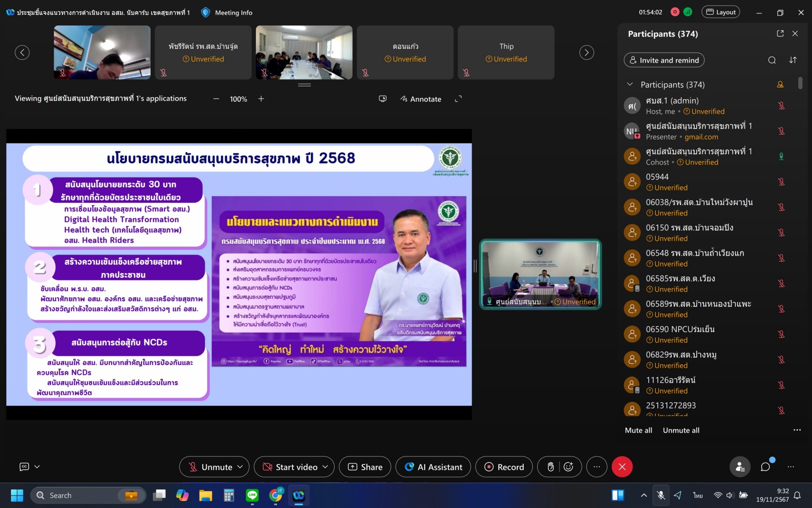Click the 100% zoom level value
This screenshot has height=508, width=812.
point(238,99)
